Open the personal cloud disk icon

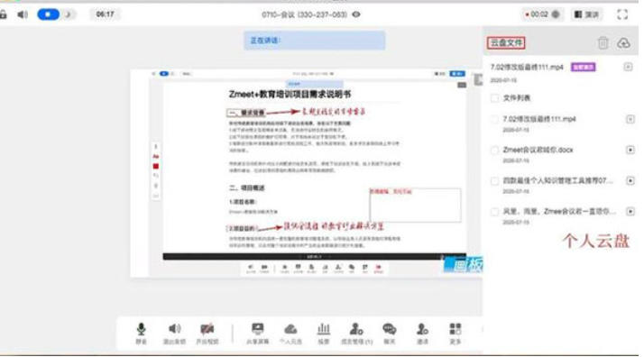290,329
